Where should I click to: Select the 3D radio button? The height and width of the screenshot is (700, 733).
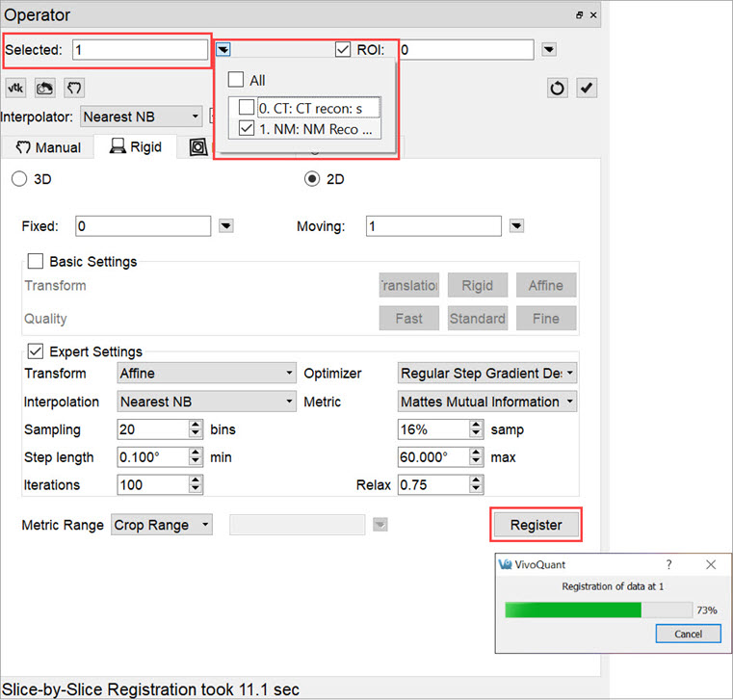point(19,178)
